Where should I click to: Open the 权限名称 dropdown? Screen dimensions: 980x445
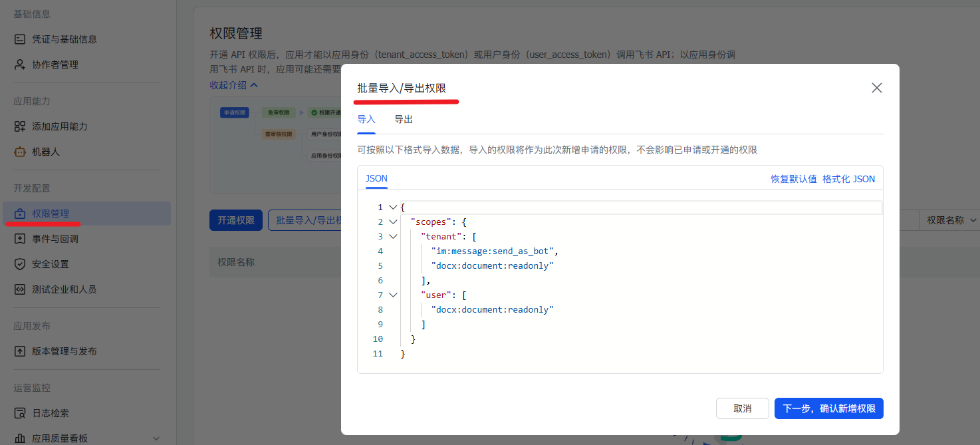click(949, 220)
